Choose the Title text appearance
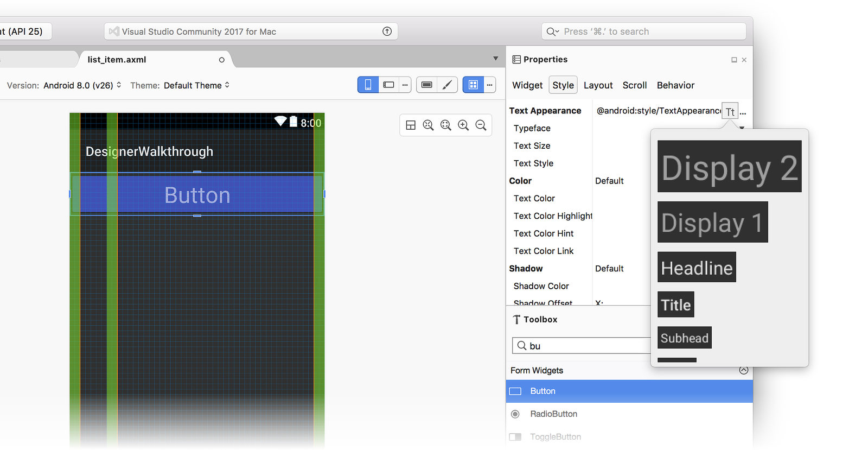 [x=676, y=305]
